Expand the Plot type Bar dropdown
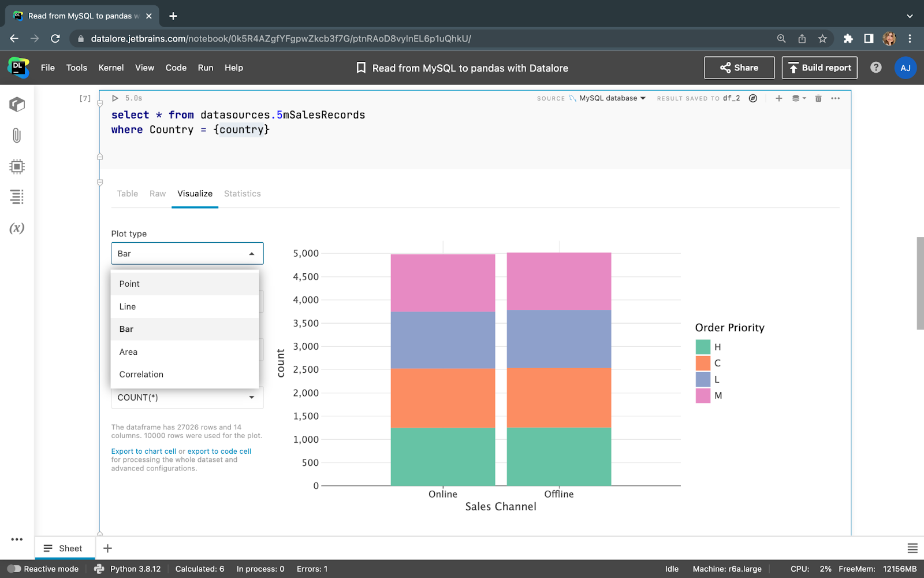 point(187,254)
